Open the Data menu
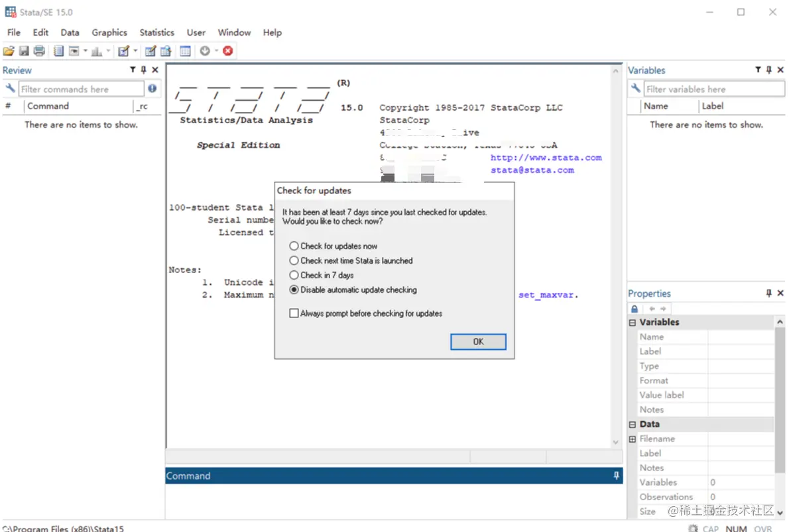The width and height of the screenshot is (789, 532). (70, 32)
